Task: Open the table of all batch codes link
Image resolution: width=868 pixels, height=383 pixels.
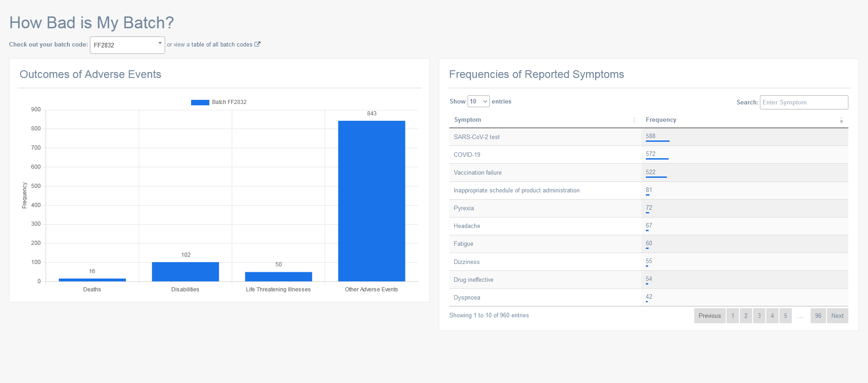Action: click(x=222, y=44)
